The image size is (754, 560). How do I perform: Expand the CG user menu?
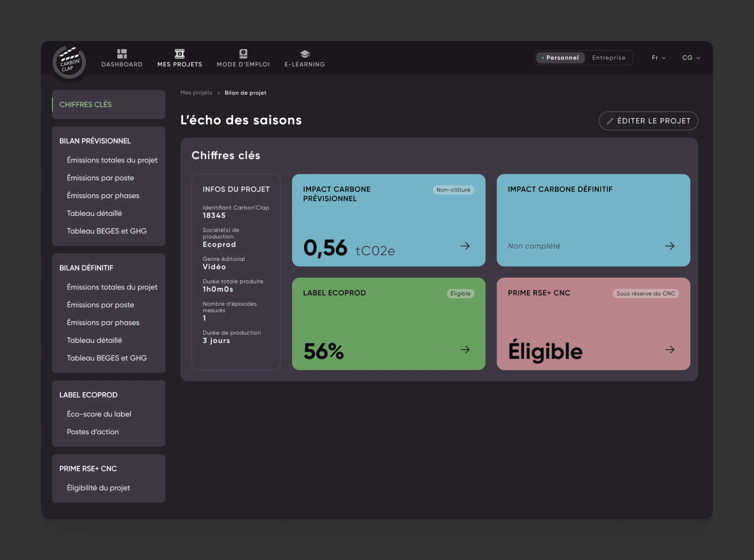pos(691,58)
